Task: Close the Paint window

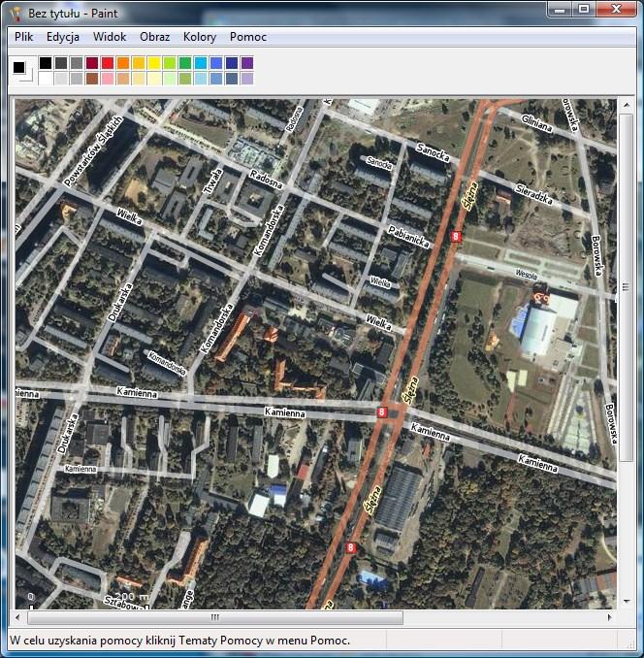Action: tap(616, 10)
